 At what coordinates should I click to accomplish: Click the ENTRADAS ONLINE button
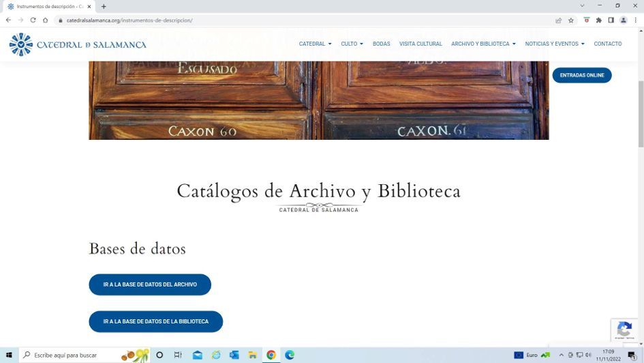pyautogui.click(x=582, y=75)
